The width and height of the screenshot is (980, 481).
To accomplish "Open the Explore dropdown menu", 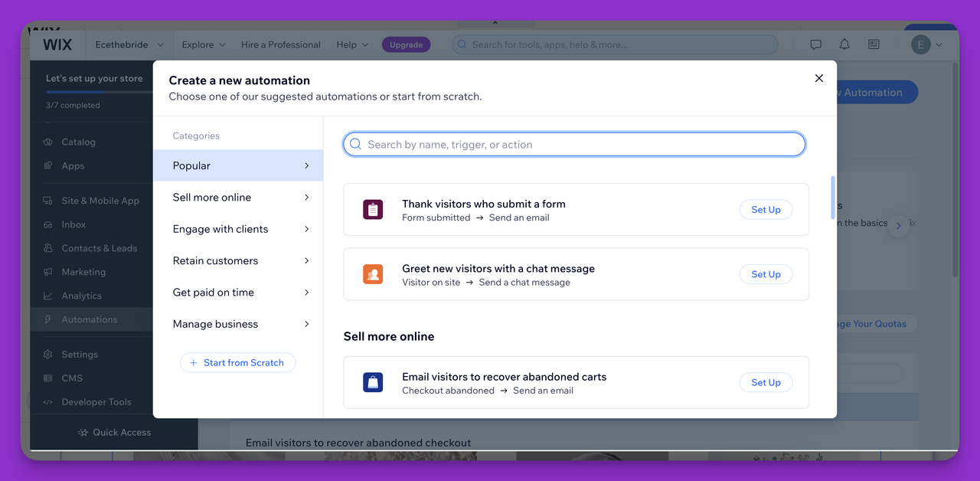I will click(204, 44).
